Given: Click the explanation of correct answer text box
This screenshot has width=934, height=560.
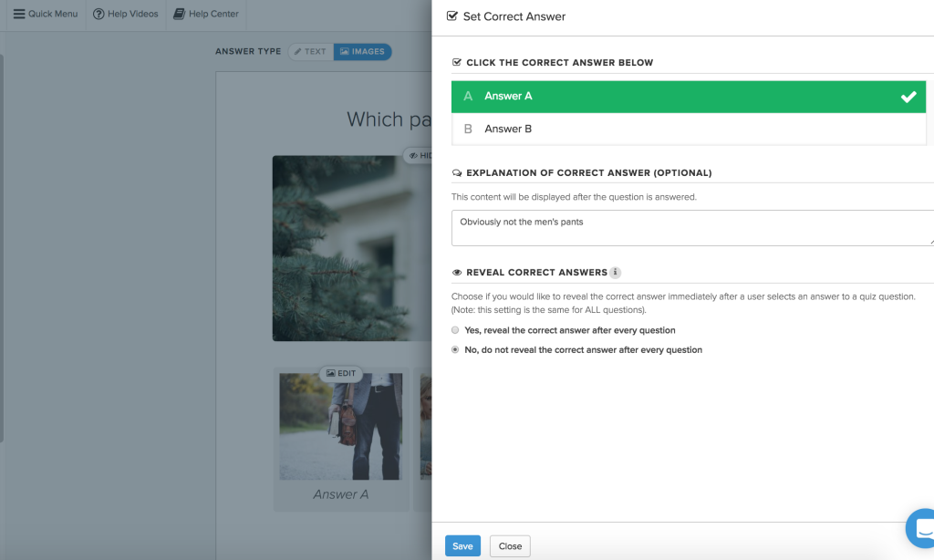Looking at the screenshot, I should click(x=693, y=228).
